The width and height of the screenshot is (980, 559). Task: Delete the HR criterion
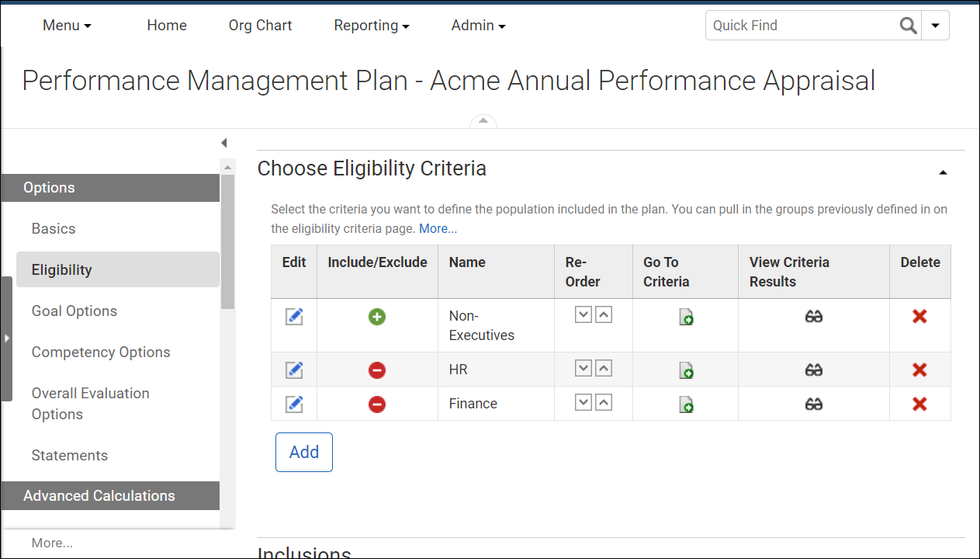[919, 370]
